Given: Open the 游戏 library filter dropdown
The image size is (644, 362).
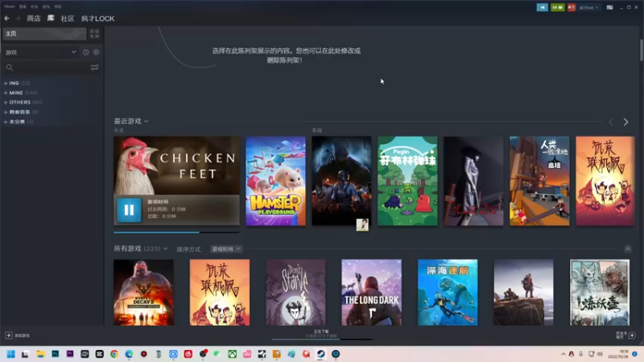Looking at the screenshot, I should click(41, 52).
